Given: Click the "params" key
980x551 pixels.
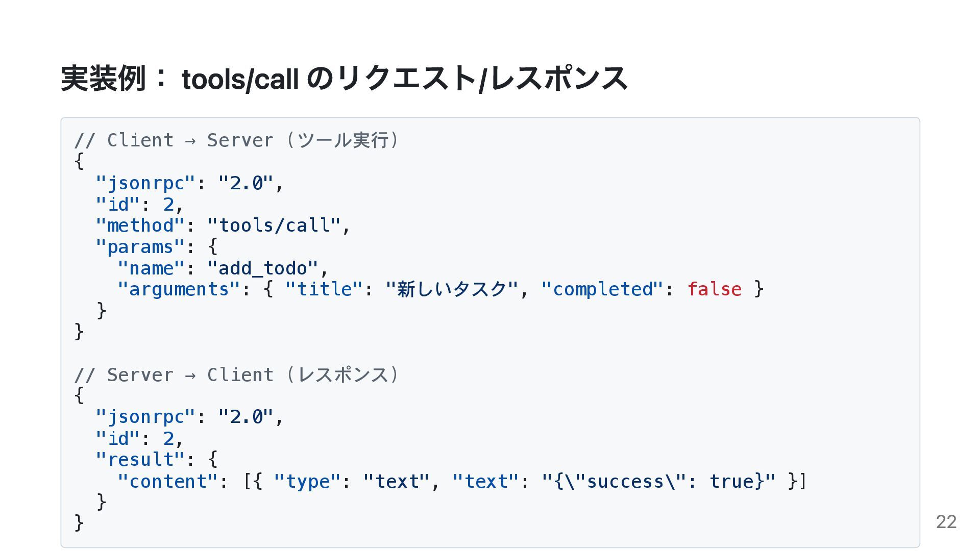Looking at the screenshot, I should 140,247.
